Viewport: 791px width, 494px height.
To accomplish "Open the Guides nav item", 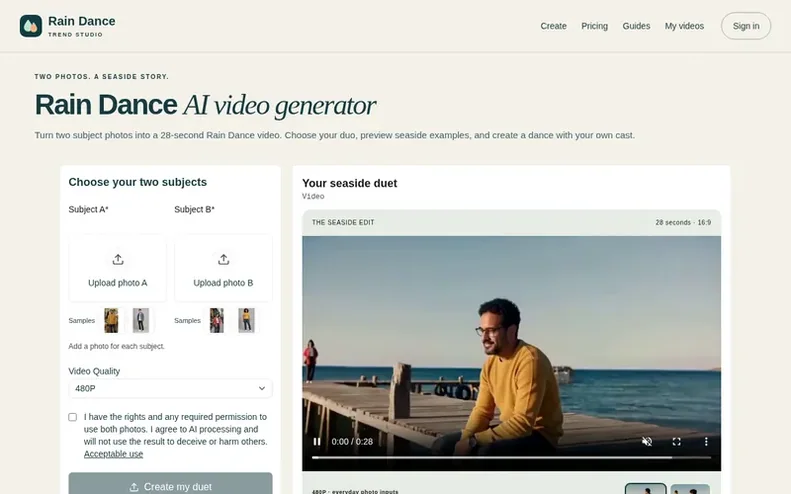I will (636, 26).
